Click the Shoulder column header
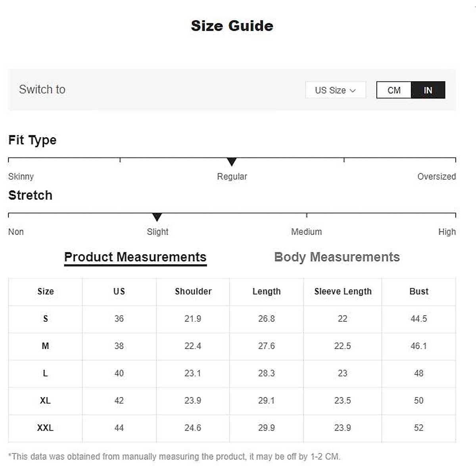The image size is (476, 476). 193,292
